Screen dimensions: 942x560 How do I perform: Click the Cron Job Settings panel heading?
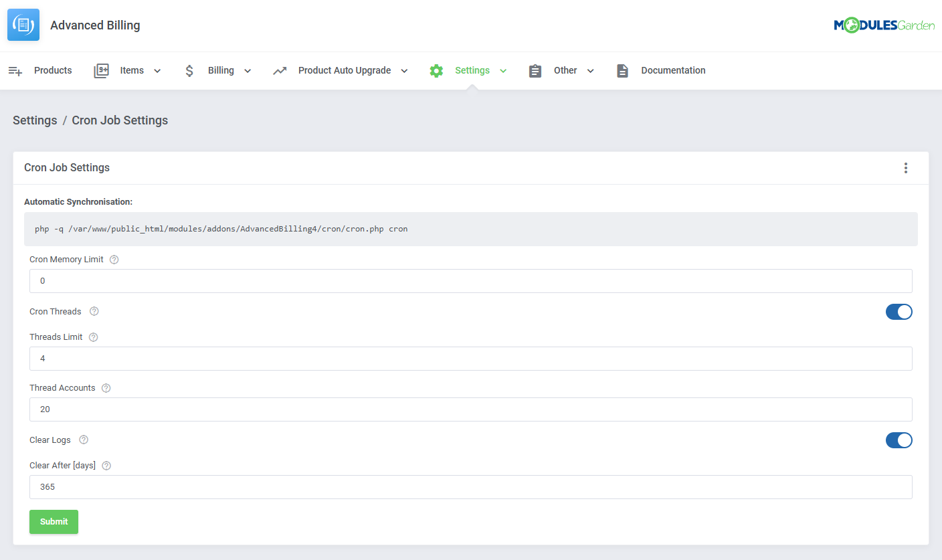pyautogui.click(x=67, y=168)
